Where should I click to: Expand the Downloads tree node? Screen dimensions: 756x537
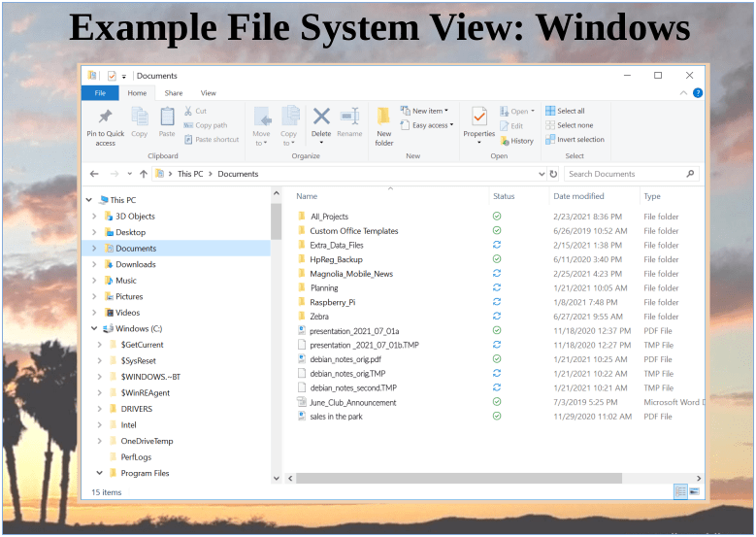coord(94,264)
